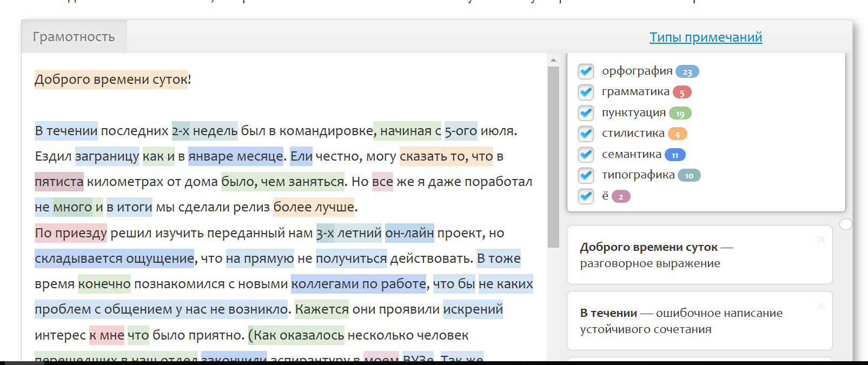Click the blue semantics badge showing 11
This screenshot has height=365, width=868.
pos(675,155)
